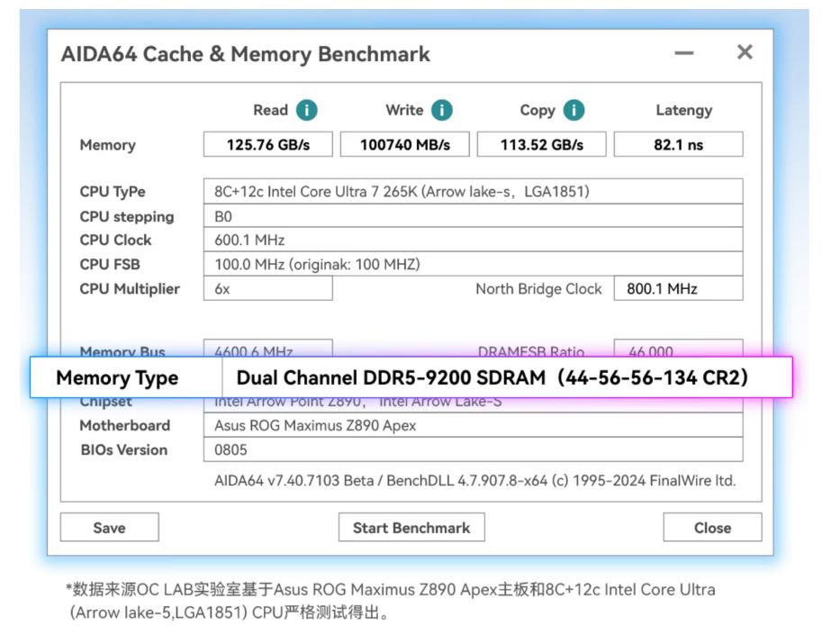
Task: Close the benchmark window with X
Action: (x=745, y=52)
